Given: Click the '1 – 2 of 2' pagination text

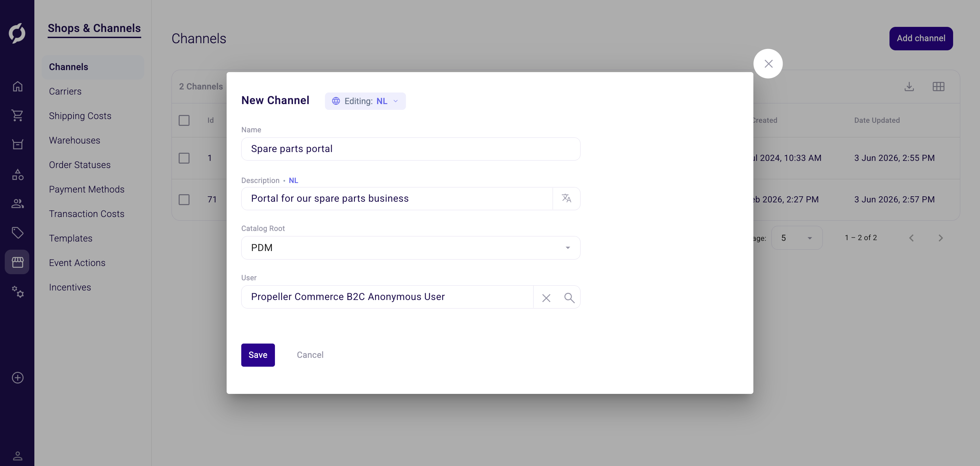Looking at the screenshot, I should [x=861, y=238].
